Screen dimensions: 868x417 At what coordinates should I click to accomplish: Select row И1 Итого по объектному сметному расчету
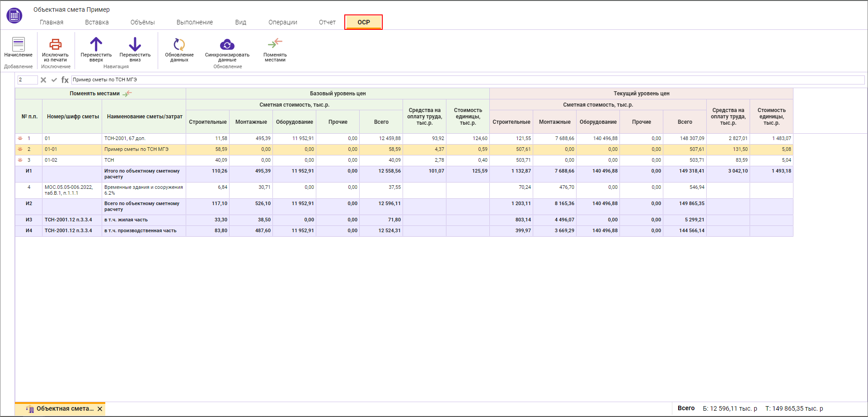click(404, 174)
